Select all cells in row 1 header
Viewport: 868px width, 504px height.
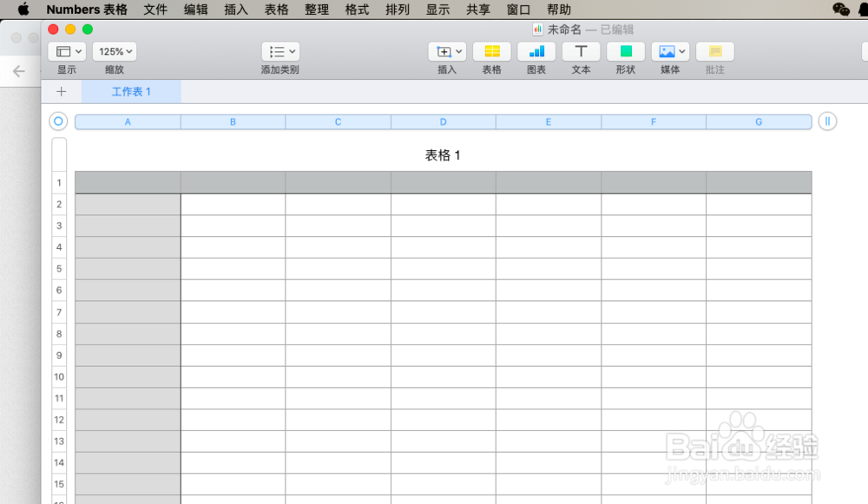[59, 182]
